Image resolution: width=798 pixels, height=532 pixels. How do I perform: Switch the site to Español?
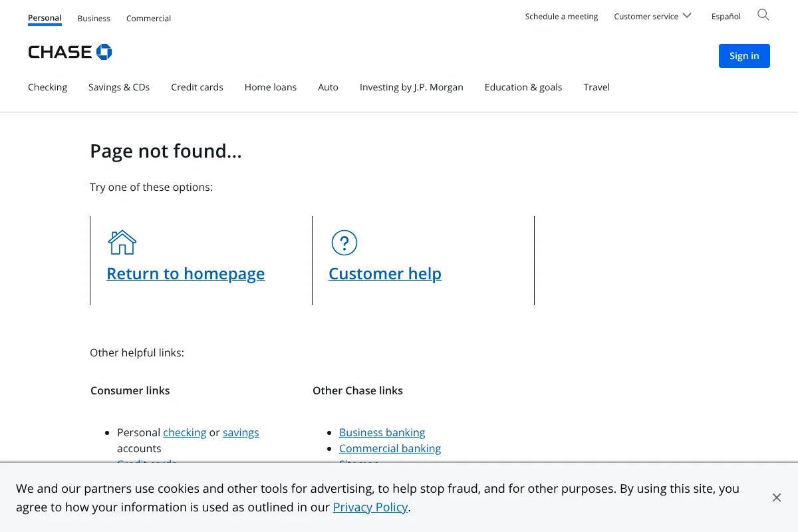pos(726,16)
